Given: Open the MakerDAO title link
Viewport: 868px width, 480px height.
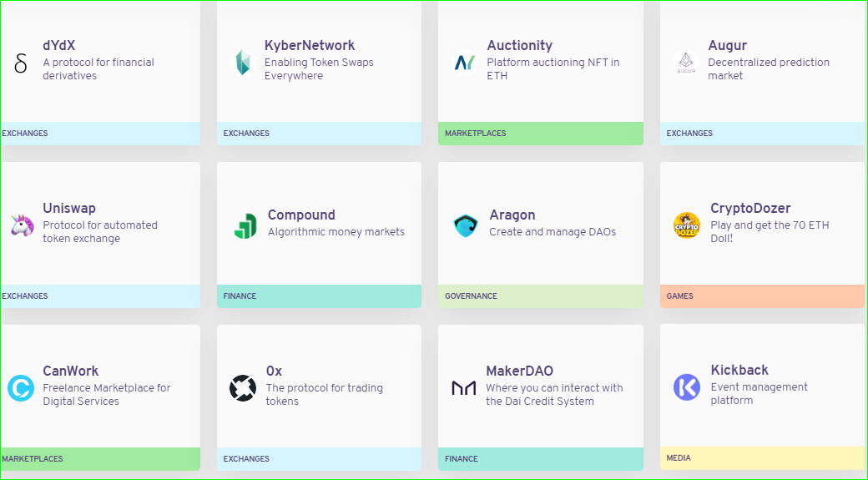Looking at the screenshot, I should tap(520, 371).
